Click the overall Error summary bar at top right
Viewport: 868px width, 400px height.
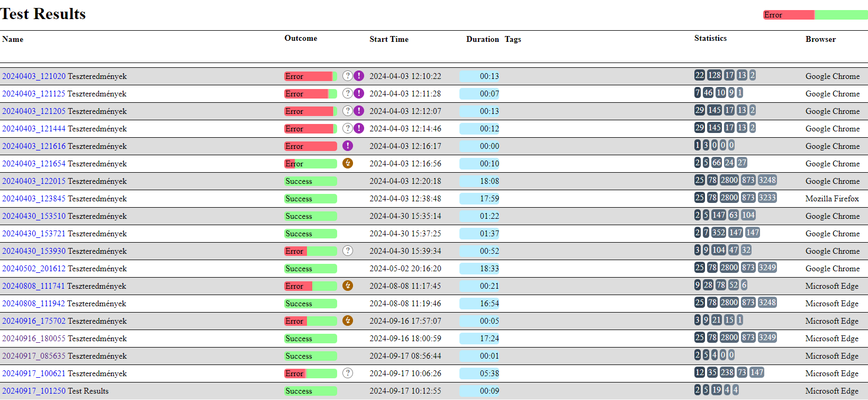click(815, 15)
